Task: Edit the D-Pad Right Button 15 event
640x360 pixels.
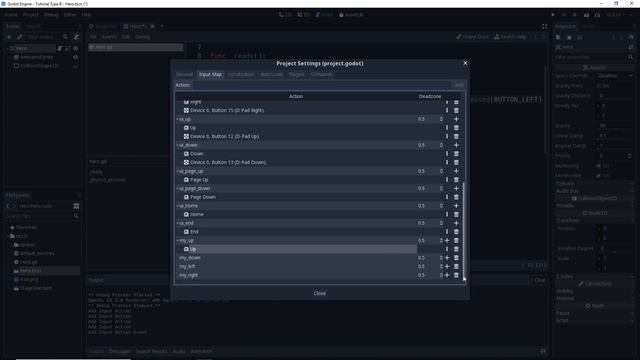Action: pyautogui.click(x=447, y=111)
